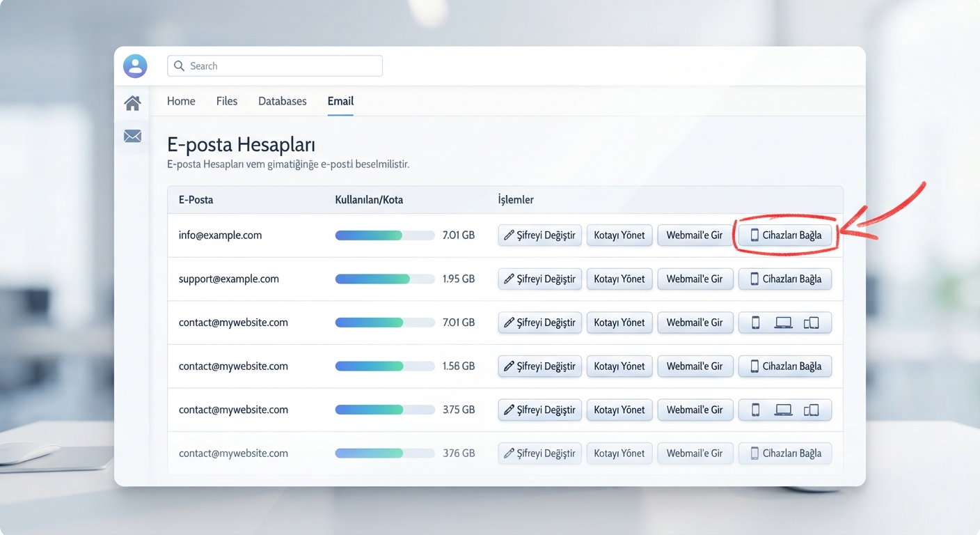The height and width of the screenshot is (535, 980).
Task: Click Kotayı Yönet in contact 7.01 GB row
Action: tap(619, 323)
